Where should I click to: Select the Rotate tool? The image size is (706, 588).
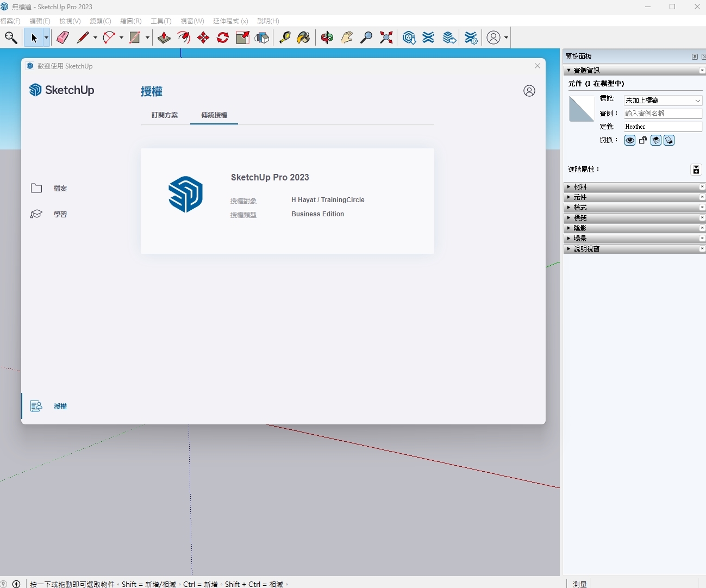click(x=223, y=37)
